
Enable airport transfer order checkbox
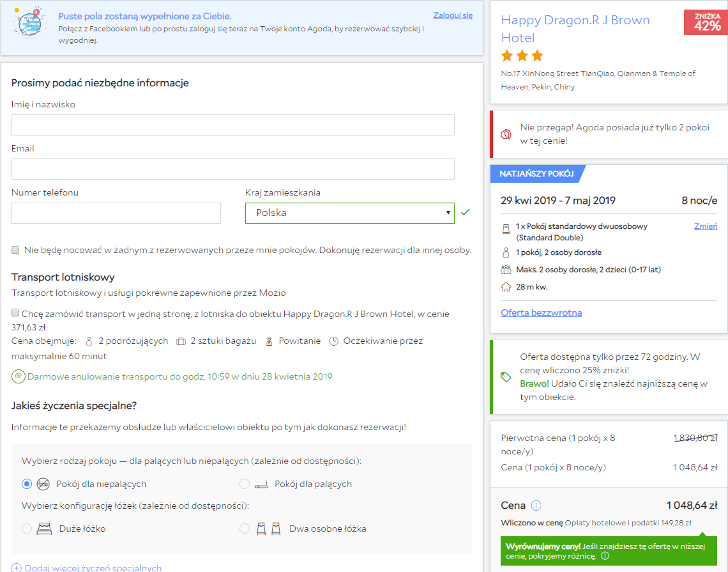15,313
